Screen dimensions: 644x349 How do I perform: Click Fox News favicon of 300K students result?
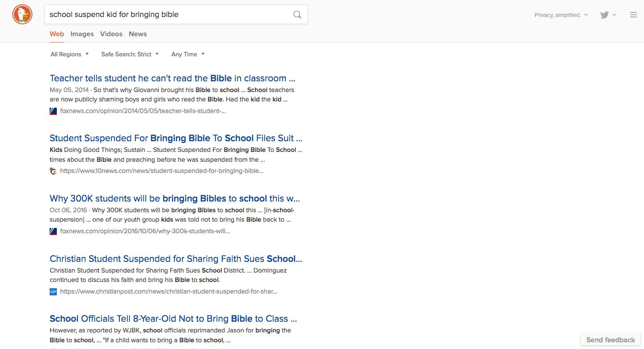53,231
